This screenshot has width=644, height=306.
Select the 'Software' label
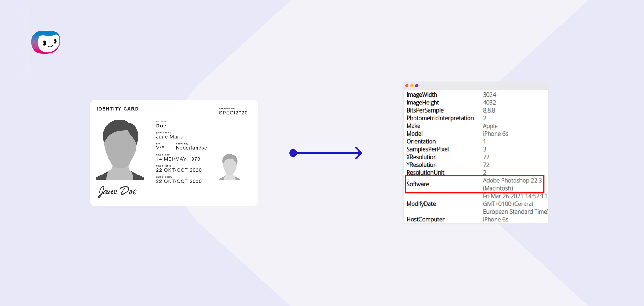418,184
